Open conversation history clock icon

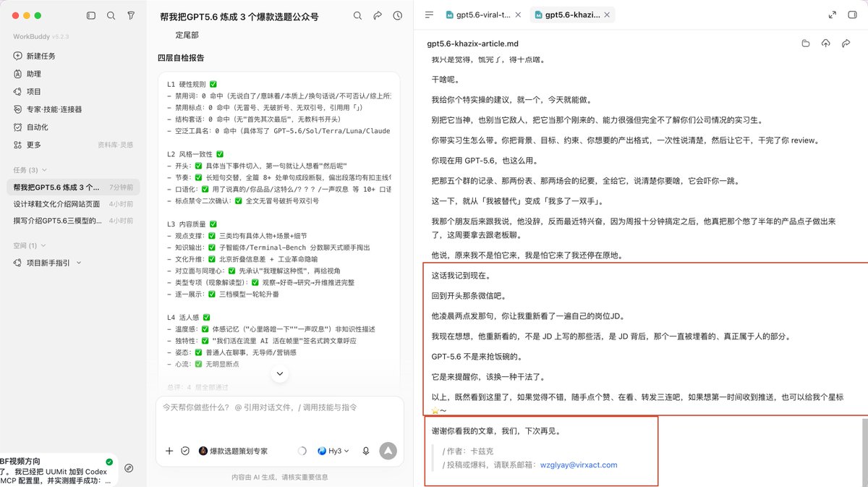pyautogui.click(x=398, y=15)
